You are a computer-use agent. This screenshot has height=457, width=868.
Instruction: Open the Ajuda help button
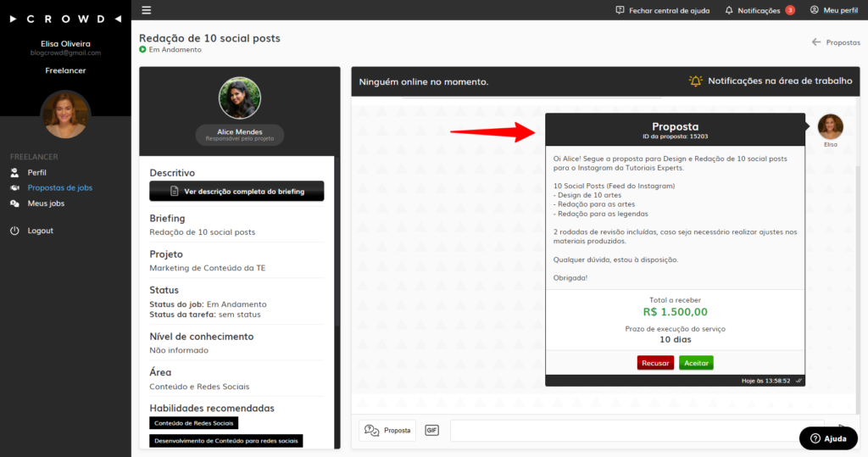click(x=828, y=438)
